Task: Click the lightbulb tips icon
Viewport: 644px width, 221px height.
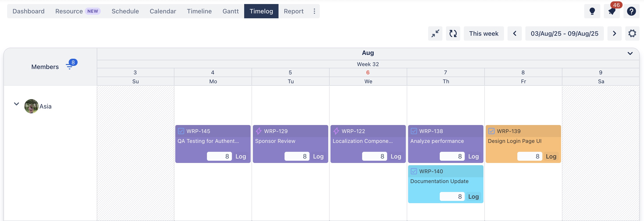Action: coord(592,11)
